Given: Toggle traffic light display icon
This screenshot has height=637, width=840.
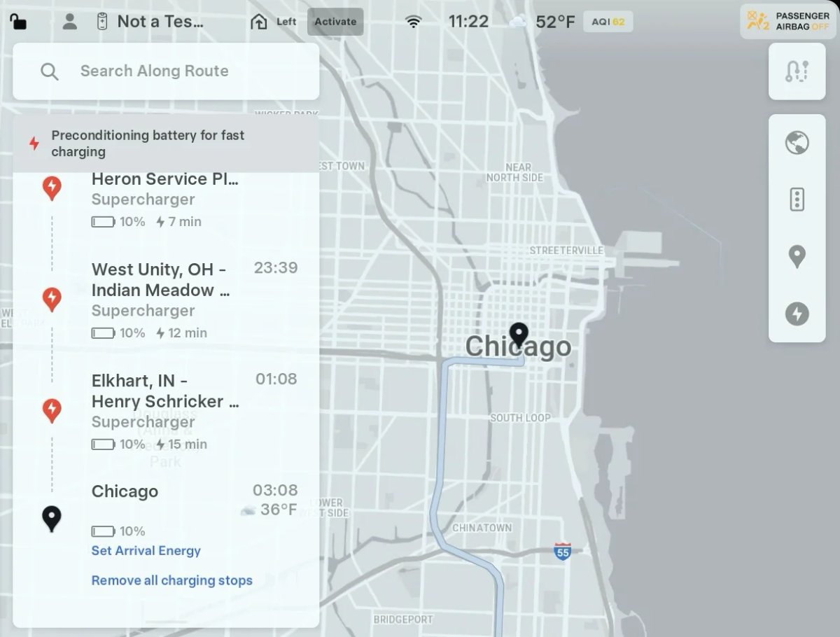Looking at the screenshot, I should click(x=797, y=199).
